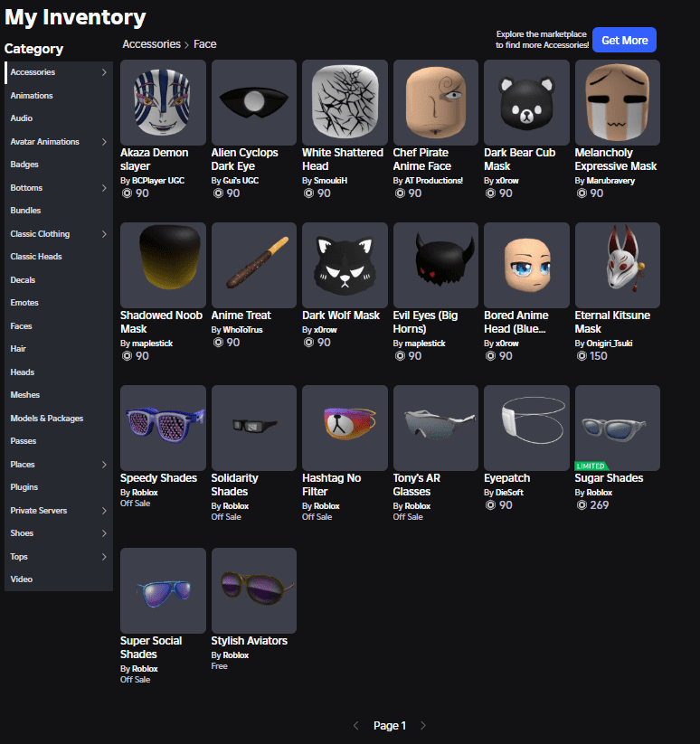700x744 pixels.
Task: Expand the Classic Clothing category chevron
Action: tap(104, 234)
